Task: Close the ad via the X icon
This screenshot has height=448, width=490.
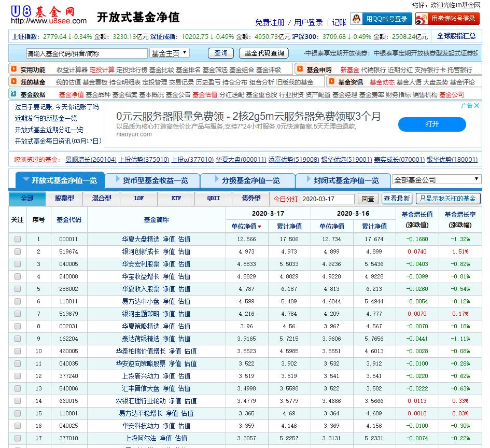Action: point(477,105)
